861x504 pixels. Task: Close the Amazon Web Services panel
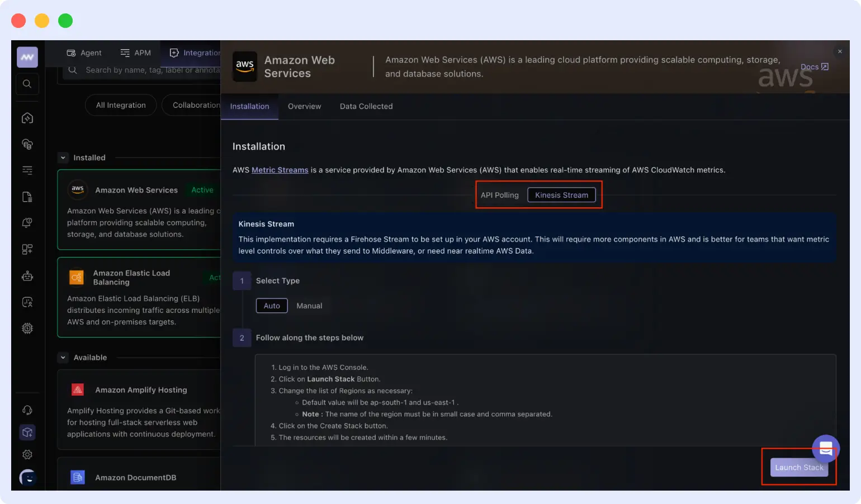tap(840, 51)
